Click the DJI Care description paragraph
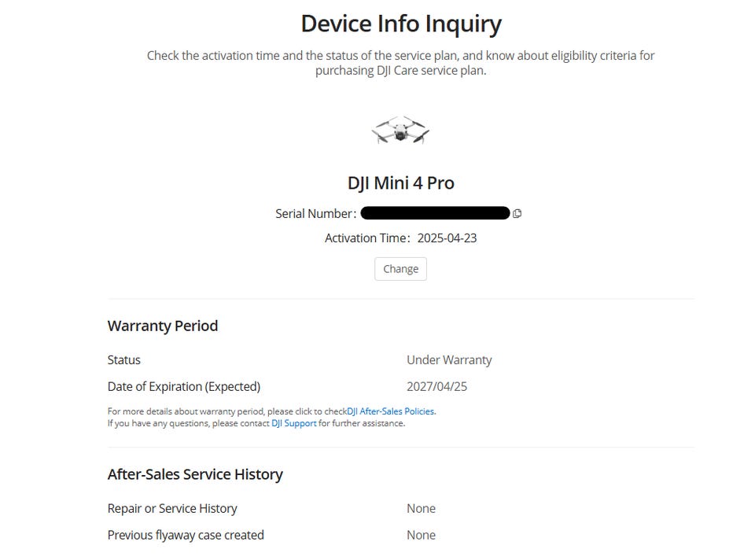The width and height of the screenshot is (755, 560). (400, 63)
